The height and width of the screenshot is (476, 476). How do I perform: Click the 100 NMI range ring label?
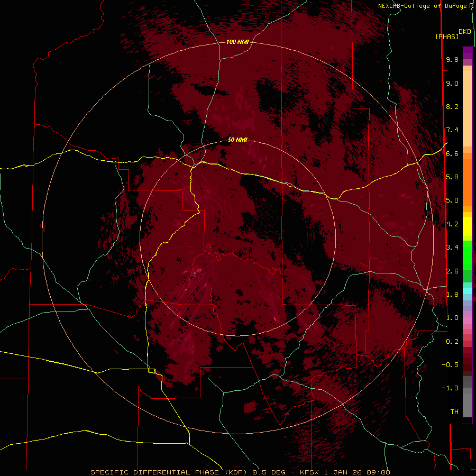tap(237, 42)
